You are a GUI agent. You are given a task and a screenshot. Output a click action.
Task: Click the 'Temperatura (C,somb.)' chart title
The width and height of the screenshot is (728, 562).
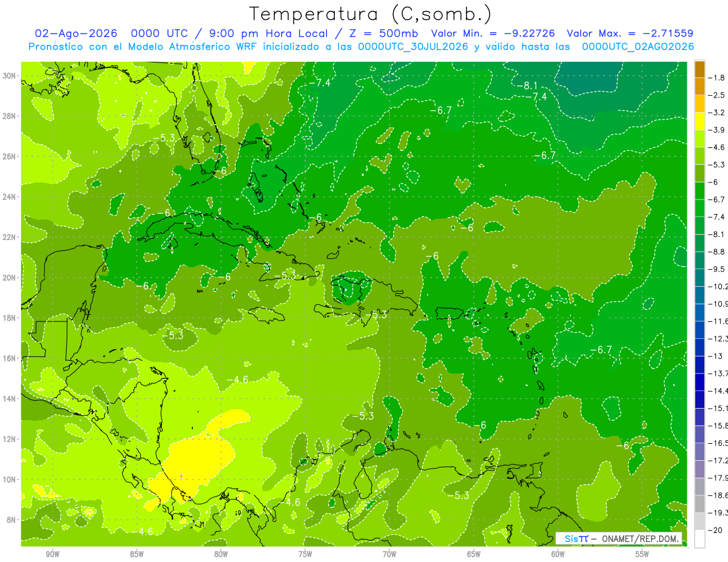coord(369,13)
